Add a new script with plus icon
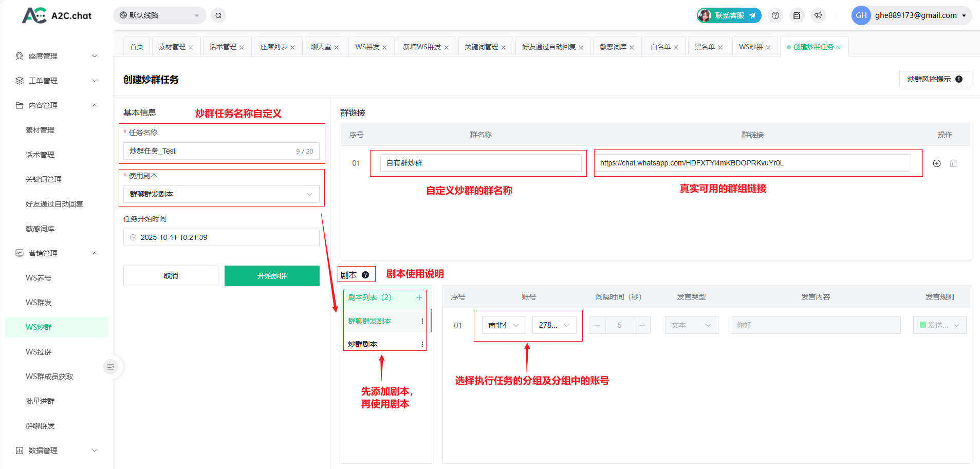Image resolution: width=980 pixels, height=469 pixels. click(419, 297)
